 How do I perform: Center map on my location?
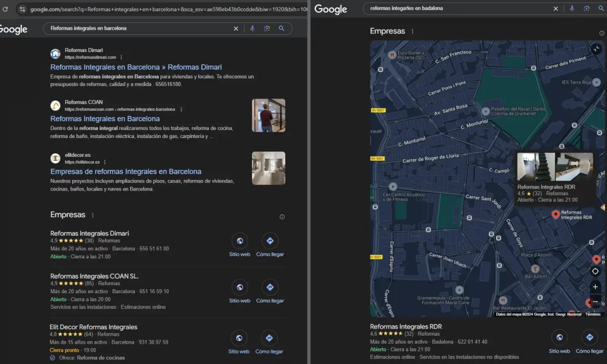coord(595,271)
